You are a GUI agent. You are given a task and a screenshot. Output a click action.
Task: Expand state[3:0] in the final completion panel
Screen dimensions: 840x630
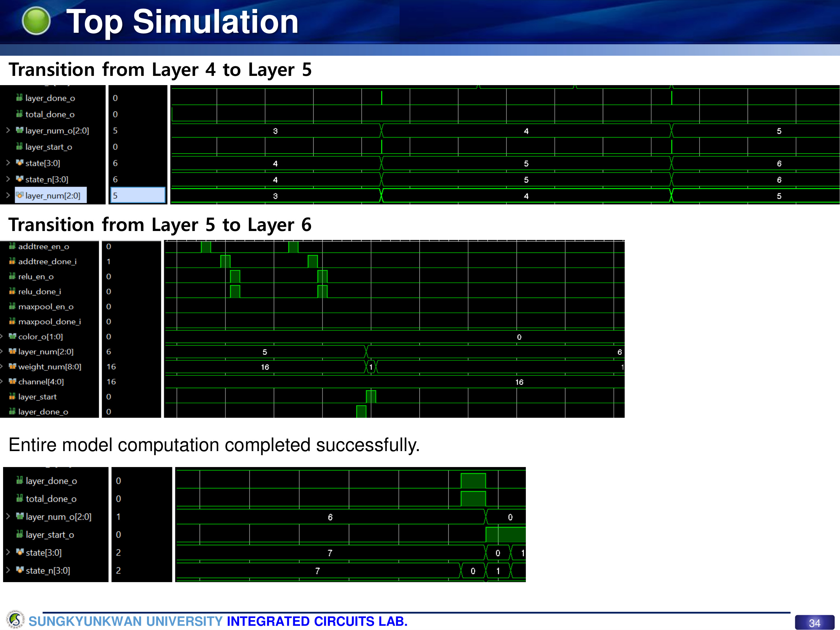8,552
